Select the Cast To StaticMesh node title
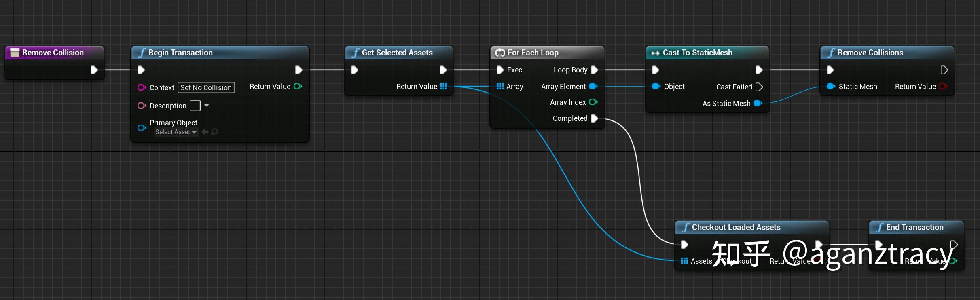This screenshot has height=300, width=980. click(698, 53)
